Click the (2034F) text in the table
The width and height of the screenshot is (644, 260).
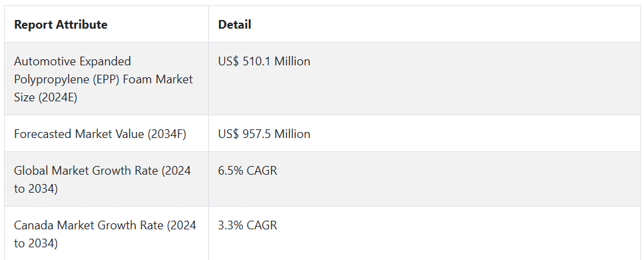[167, 134]
